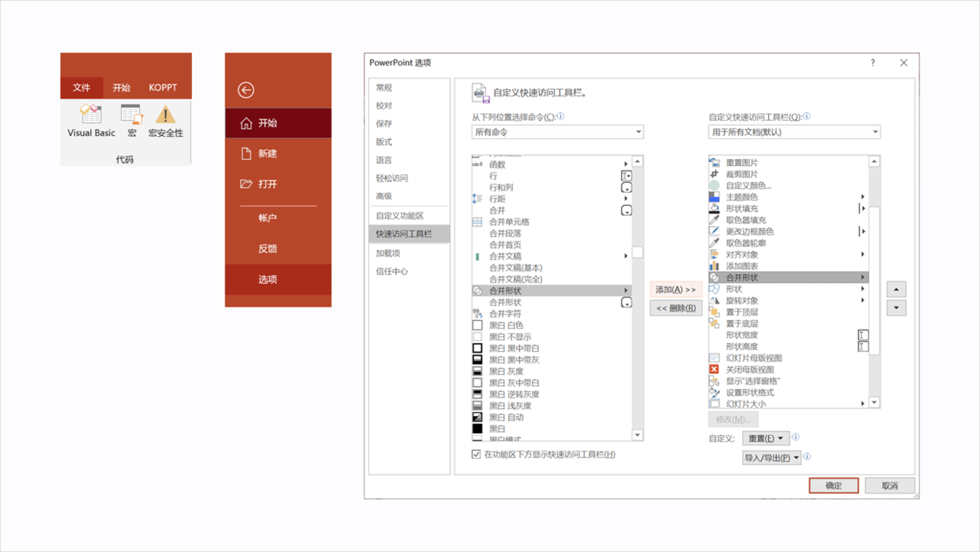This screenshot has width=980, height=552.
Task: Click the << 删除(R) button
Action: [x=676, y=308]
